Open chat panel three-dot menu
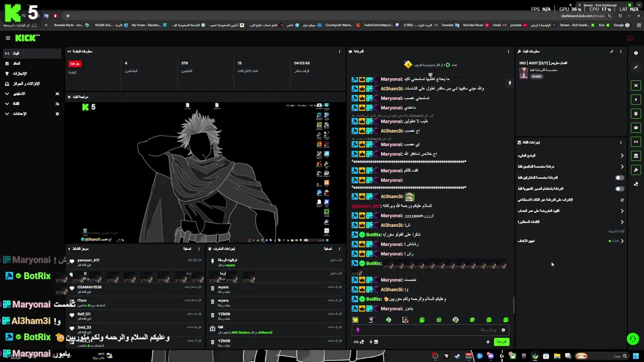The height and width of the screenshot is (362, 644). [x=508, y=51]
